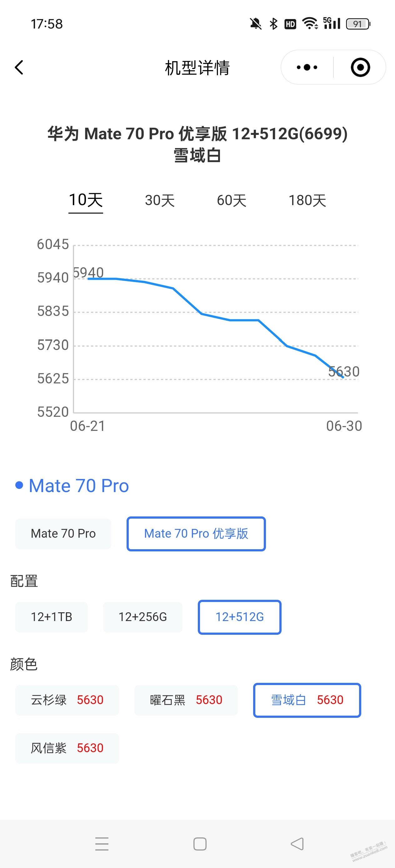Choose the 12+1TB configuration
395x868 pixels.
click(x=51, y=617)
